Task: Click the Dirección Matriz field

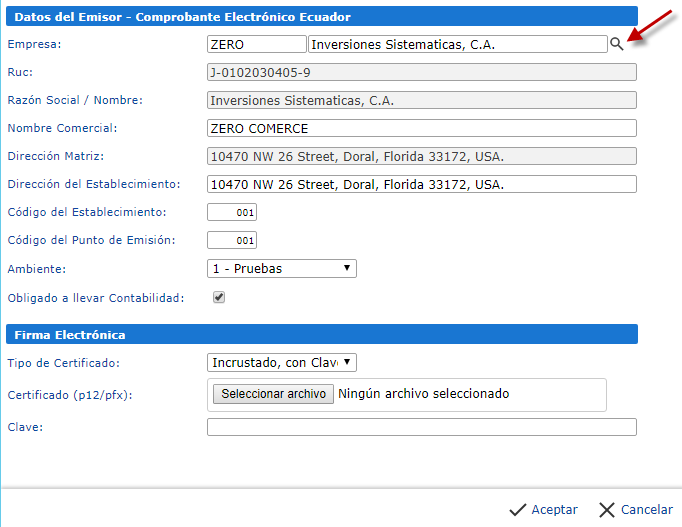Action: click(421, 157)
